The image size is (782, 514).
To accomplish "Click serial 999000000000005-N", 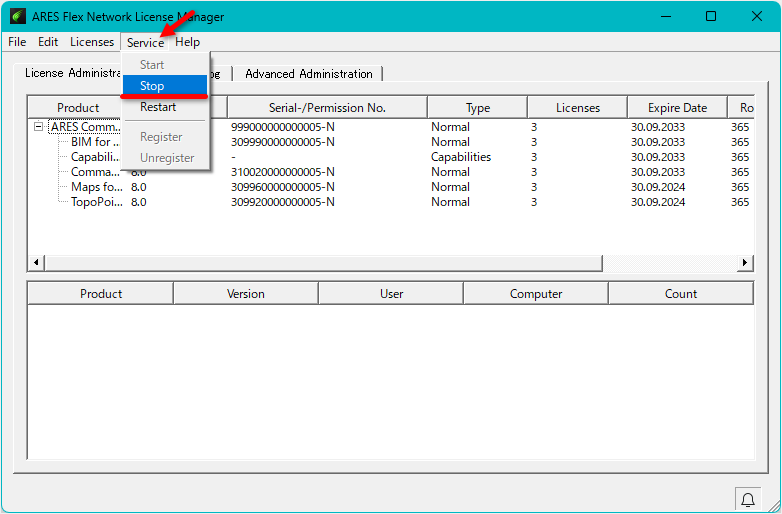I will coord(282,127).
